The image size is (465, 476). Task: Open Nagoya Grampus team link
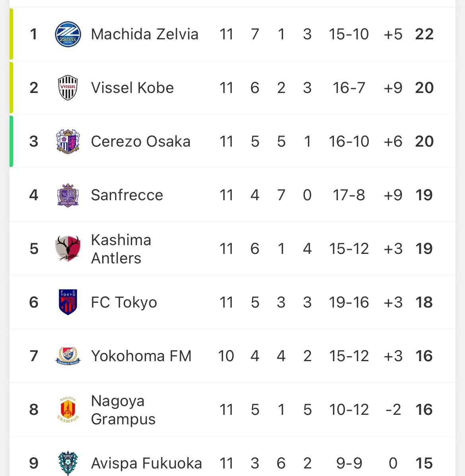point(123,410)
